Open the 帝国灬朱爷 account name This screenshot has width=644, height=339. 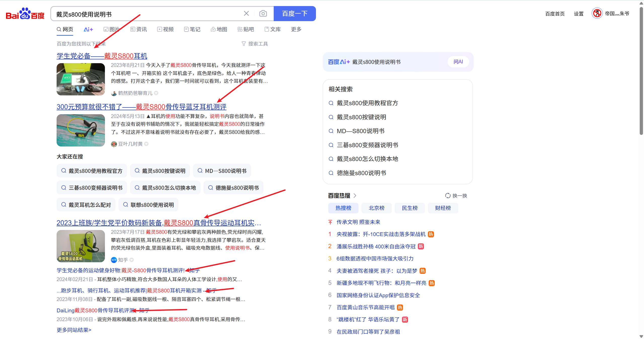(x=617, y=14)
